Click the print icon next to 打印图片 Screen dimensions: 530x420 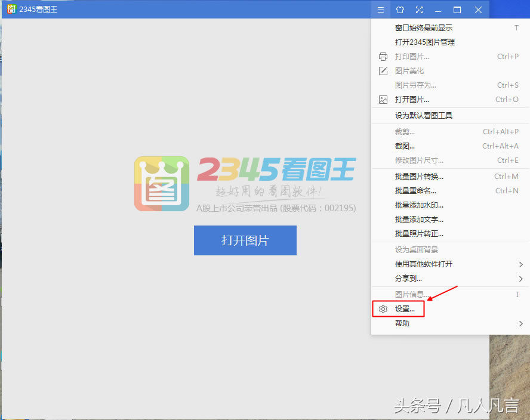pyautogui.click(x=383, y=56)
